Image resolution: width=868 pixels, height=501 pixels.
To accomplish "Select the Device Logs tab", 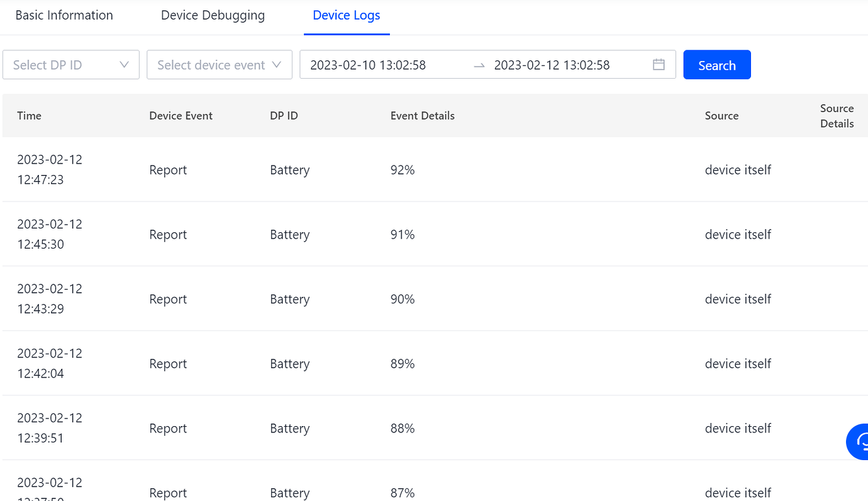I will [x=347, y=15].
